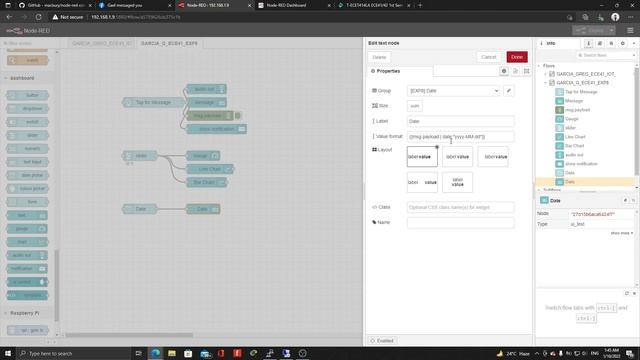Select the colour picker node in the palette

click(28, 189)
